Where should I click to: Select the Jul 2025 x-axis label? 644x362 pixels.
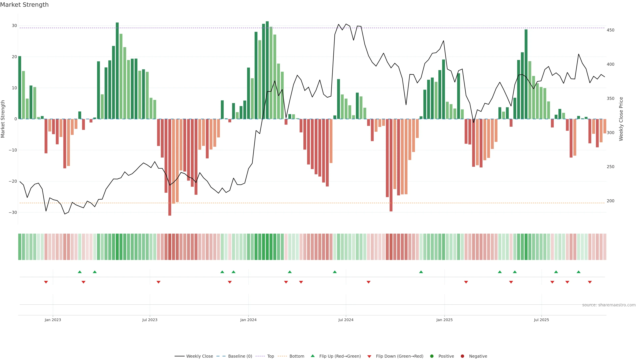(541, 320)
